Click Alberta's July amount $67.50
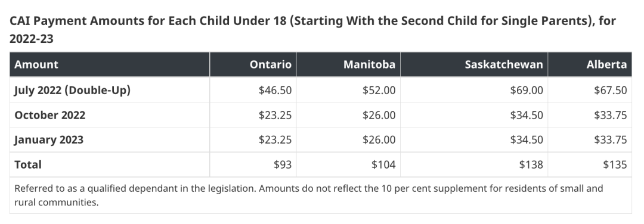Image resolution: width=644 pixels, height=224 pixels. click(x=611, y=90)
